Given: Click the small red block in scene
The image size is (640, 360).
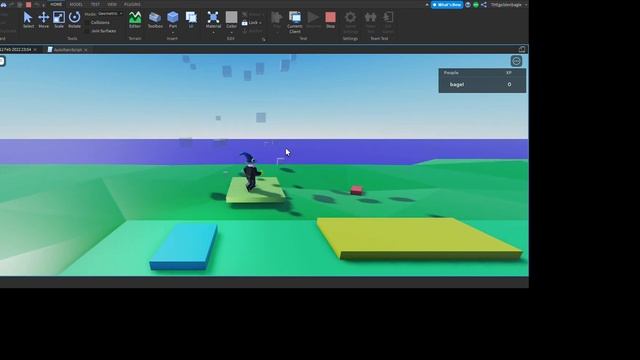Looking at the screenshot, I should [x=356, y=190].
